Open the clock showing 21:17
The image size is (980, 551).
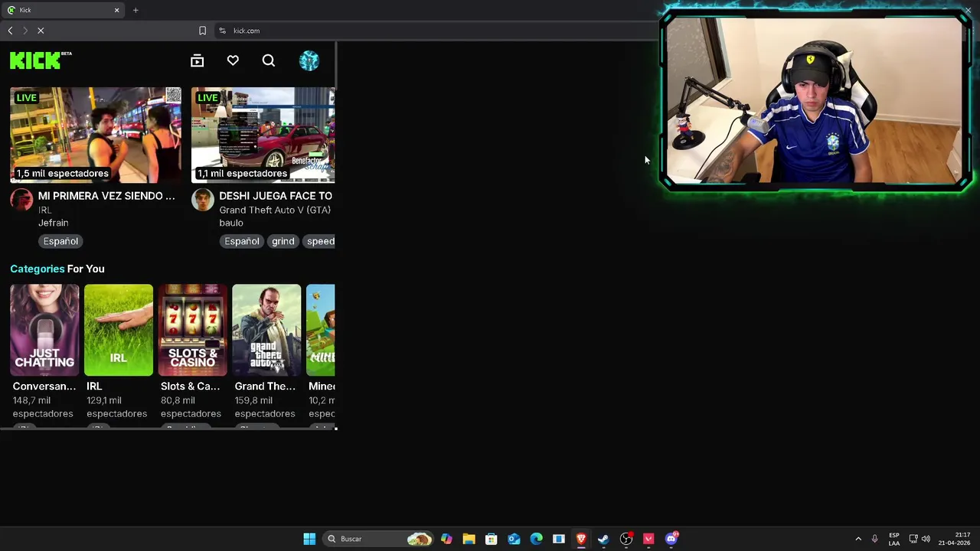(x=954, y=539)
